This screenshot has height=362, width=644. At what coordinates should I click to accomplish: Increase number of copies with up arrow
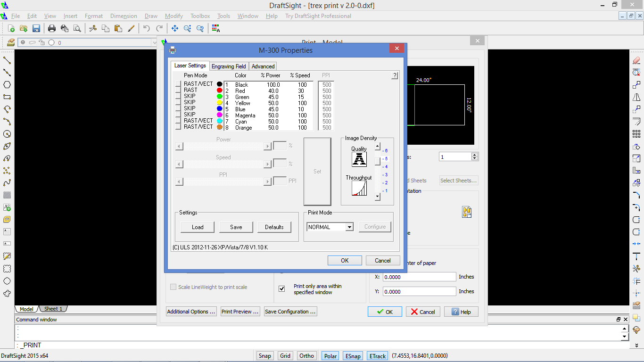[x=474, y=155]
